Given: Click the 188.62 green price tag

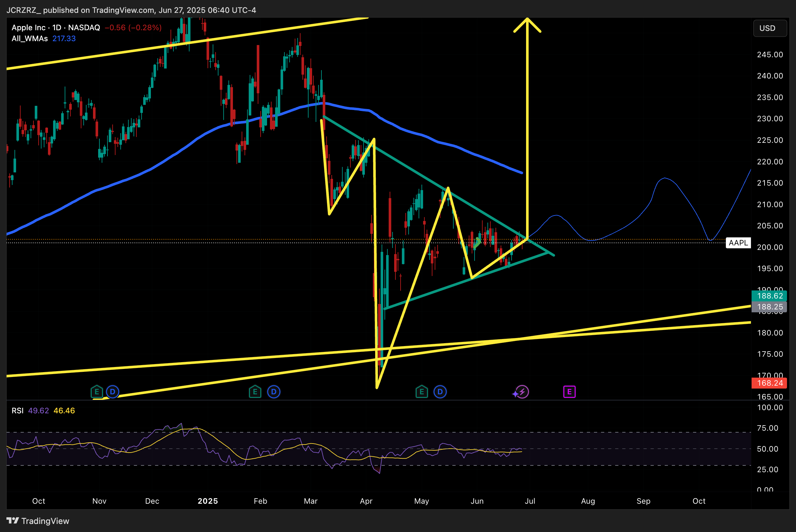Looking at the screenshot, I should point(769,296).
